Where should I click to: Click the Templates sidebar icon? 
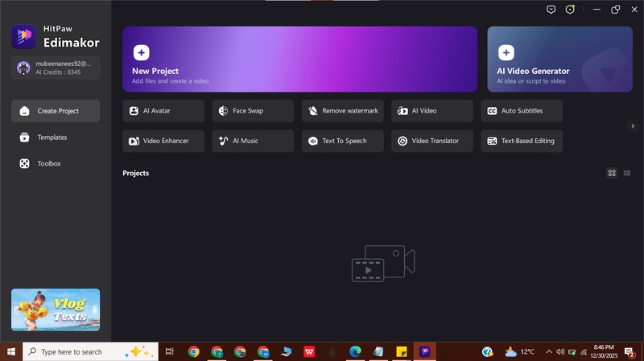[24, 137]
